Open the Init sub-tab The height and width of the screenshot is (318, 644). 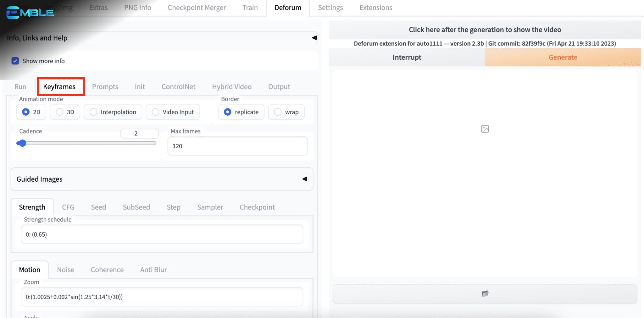pyautogui.click(x=140, y=87)
